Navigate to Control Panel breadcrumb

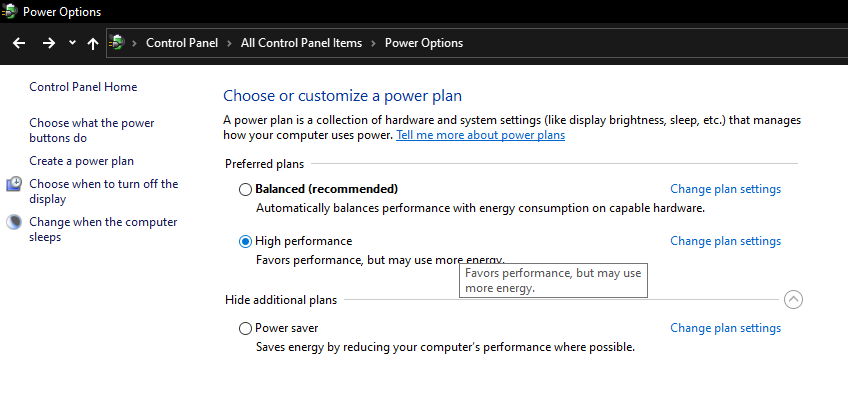pyautogui.click(x=180, y=43)
